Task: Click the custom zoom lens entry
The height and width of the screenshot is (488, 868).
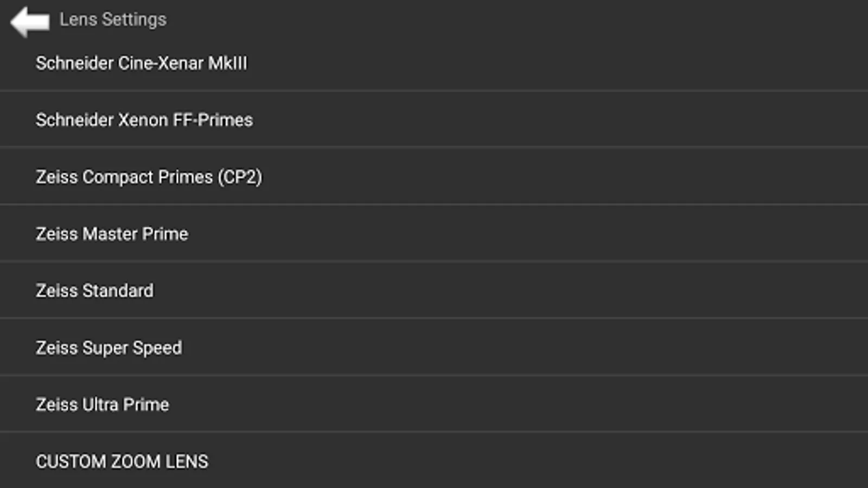Action: [x=434, y=461]
